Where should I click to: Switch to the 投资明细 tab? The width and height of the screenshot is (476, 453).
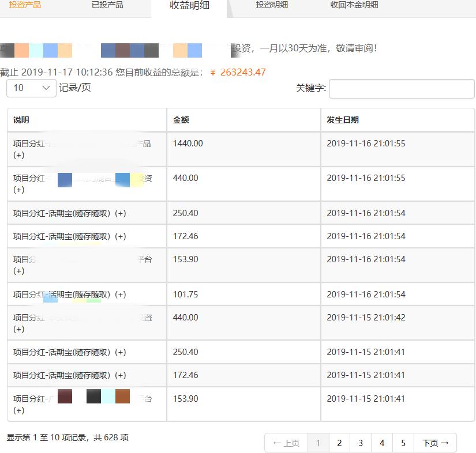pyautogui.click(x=272, y=5)
